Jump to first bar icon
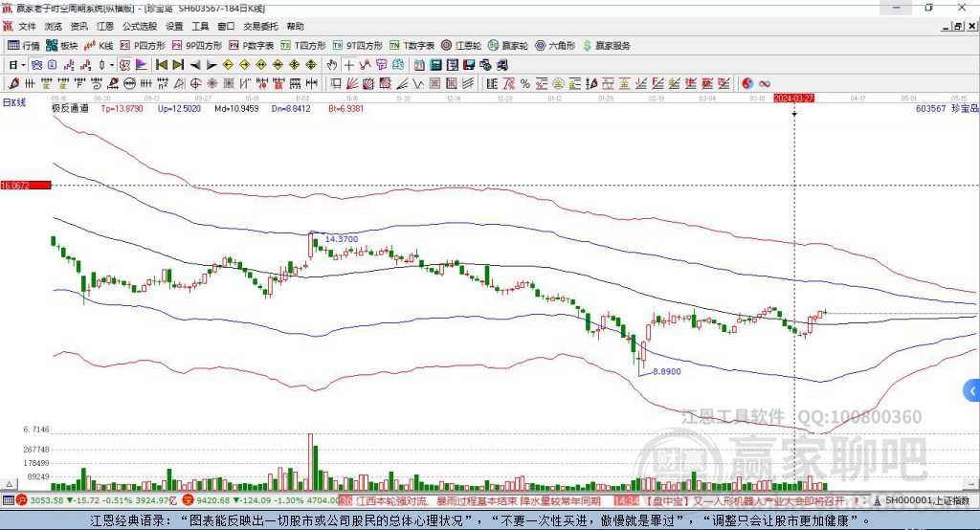The image size is (980, 530). pyautogui.click(x=162, y=65)
